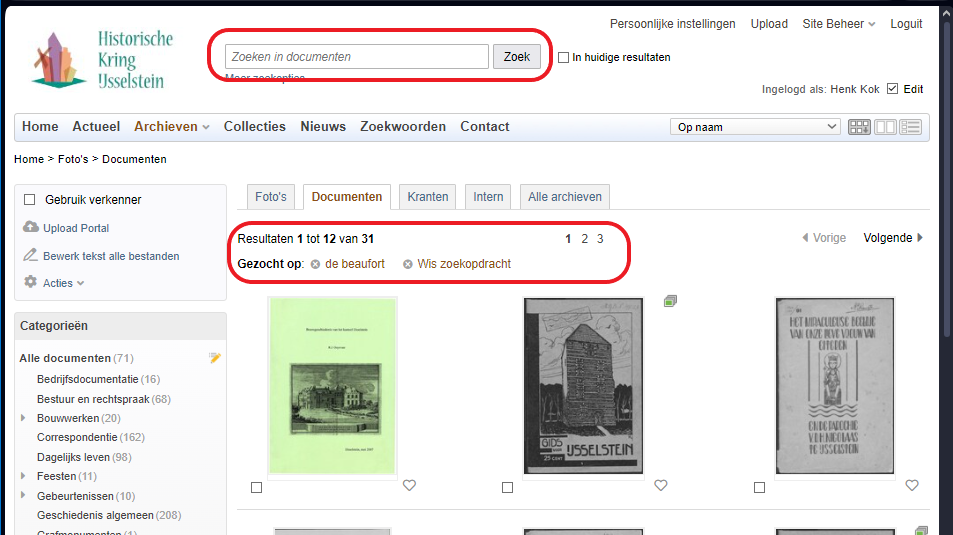Select the Gids IJsselstein document checkbox

(x=507, y=488)
